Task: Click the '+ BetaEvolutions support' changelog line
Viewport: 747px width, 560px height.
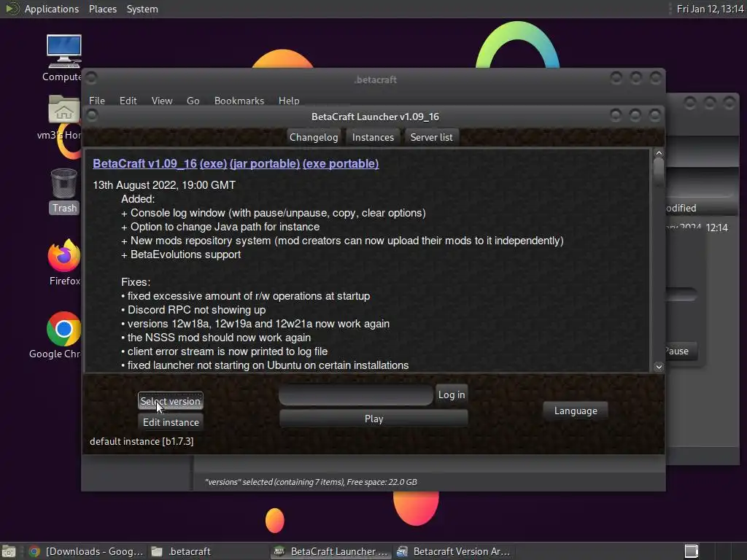Action: pos(181,254)
